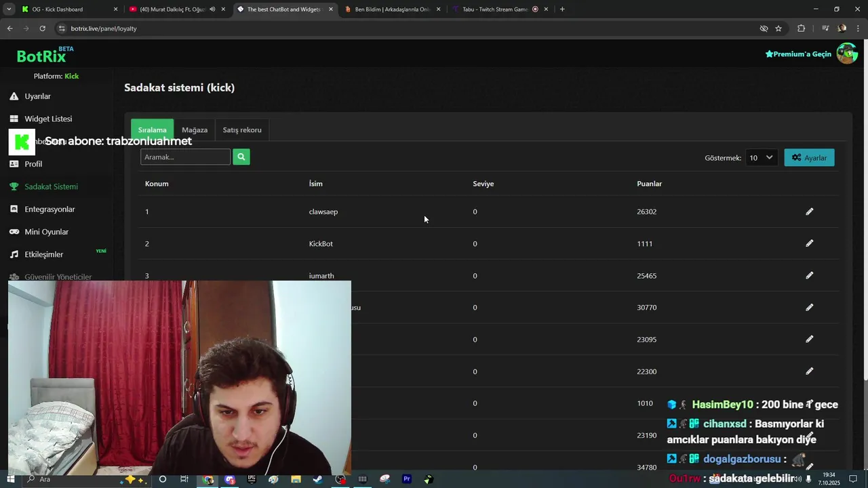The width and height of the screenshot is (868, 488).
Task: Select Sadakat Sistemi in the sidebar
Action: 51,186
